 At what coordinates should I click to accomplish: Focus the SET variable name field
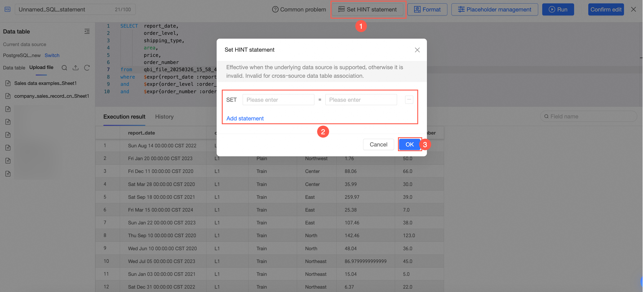(278, 100)
